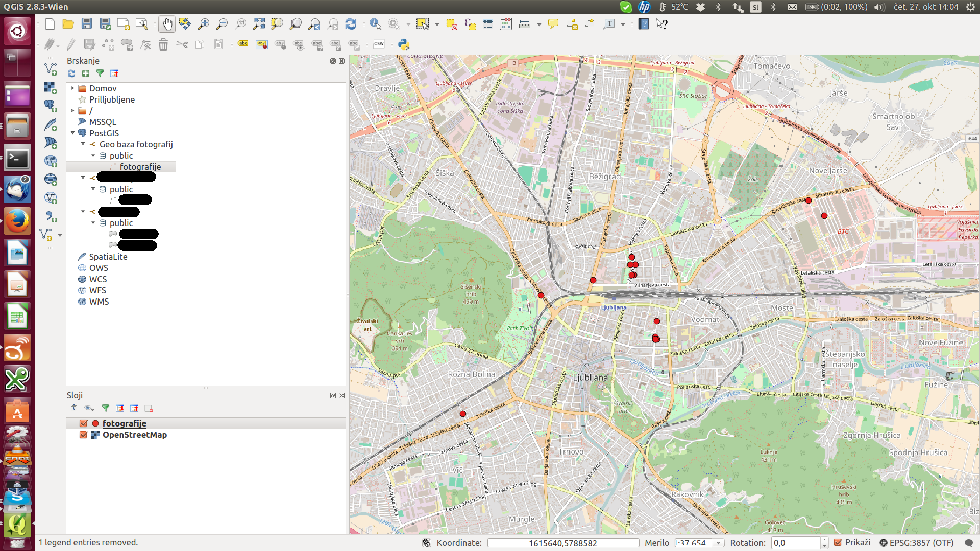Filter the browser tree with the funnel icon
980x551 pixels.
(100, 73)
